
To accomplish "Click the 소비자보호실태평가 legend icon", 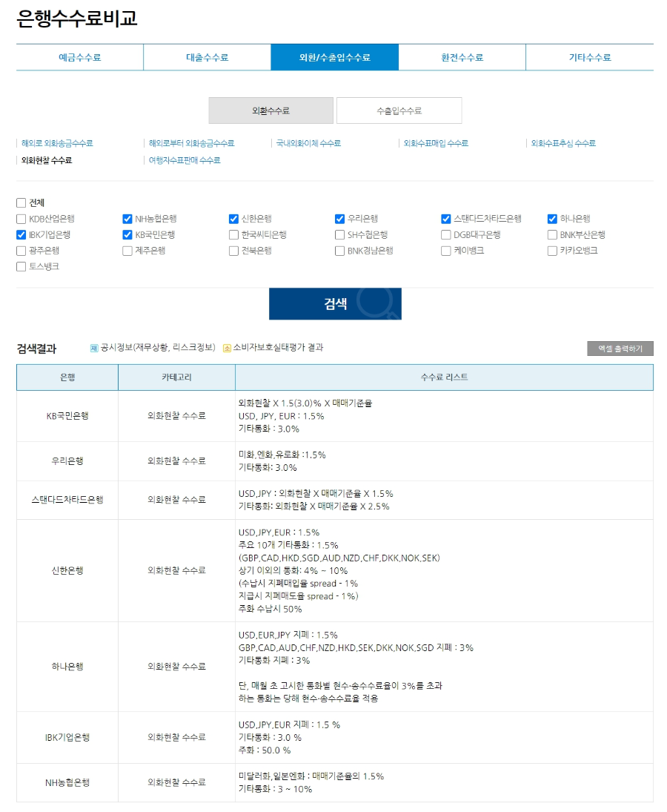I will click(x=227, y=348).
